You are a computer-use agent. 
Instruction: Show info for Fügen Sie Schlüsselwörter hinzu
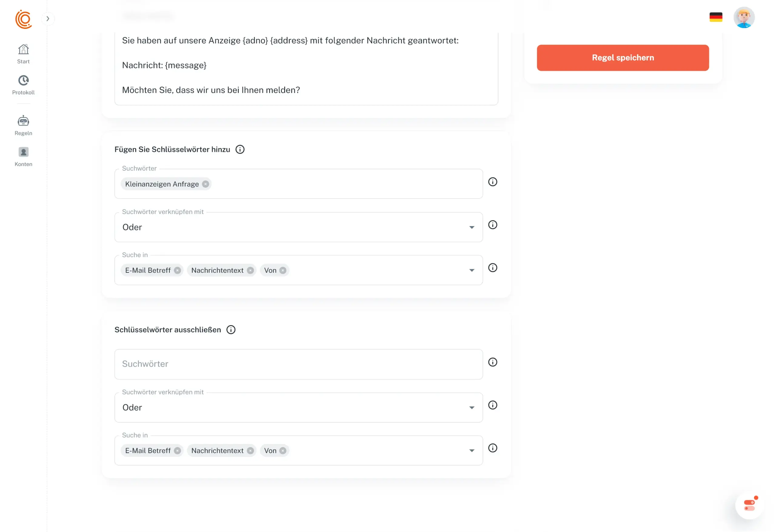click(x=240, y=149)
